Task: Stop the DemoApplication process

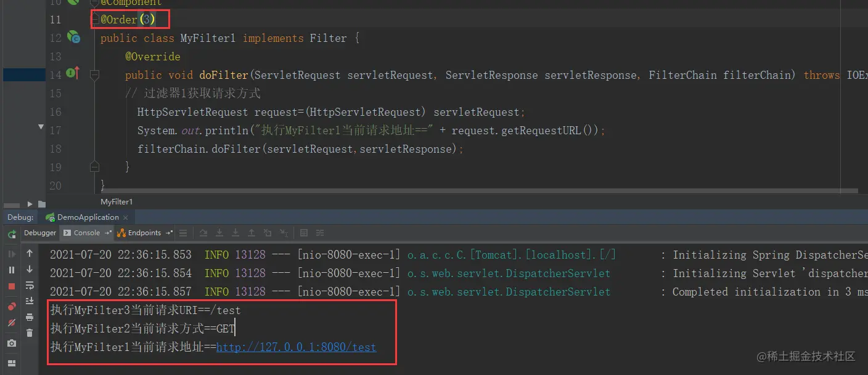Action: [x=12, y=286]
